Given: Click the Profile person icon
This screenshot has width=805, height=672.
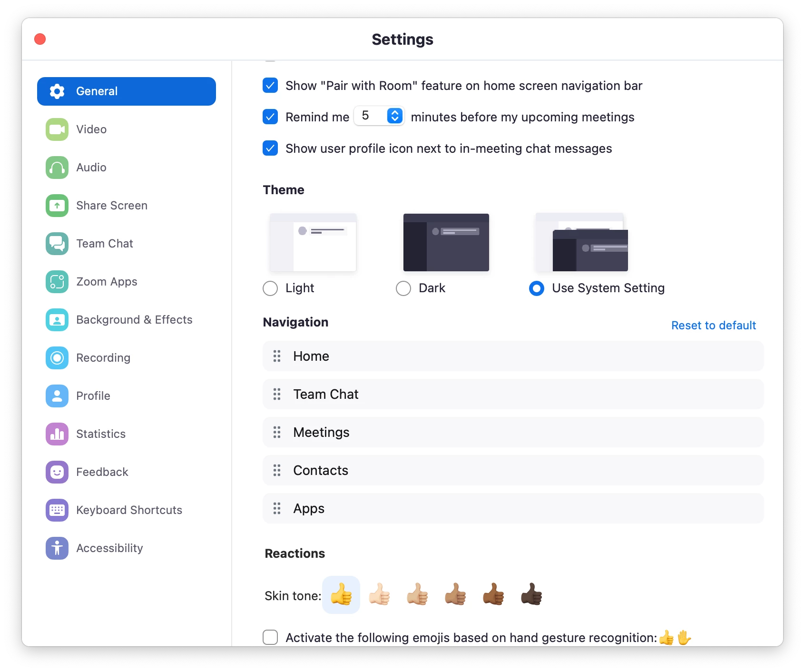Looking at the screenshot, I should coord(57,396).
